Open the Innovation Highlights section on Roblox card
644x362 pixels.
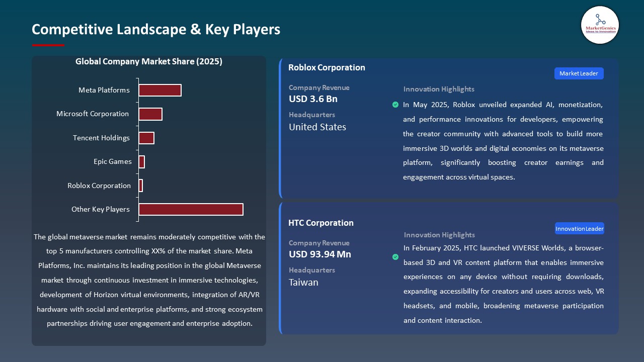point(439,89)
